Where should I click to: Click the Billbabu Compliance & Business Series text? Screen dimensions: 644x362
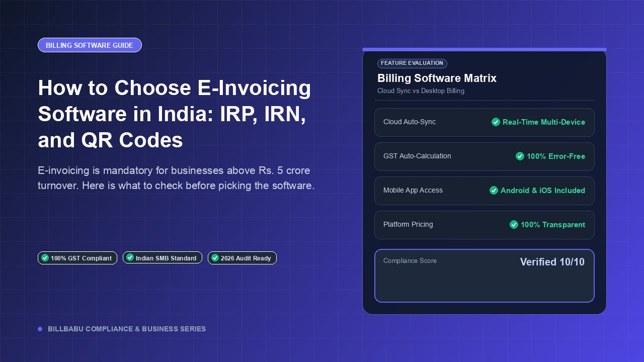click(x=127, y=329)
